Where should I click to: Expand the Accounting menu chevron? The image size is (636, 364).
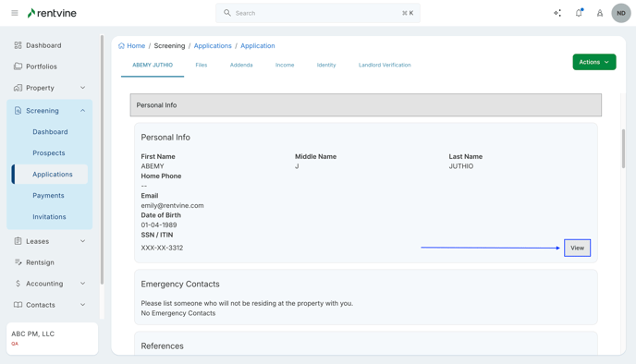pyautogui.click(x=83, y=284)
